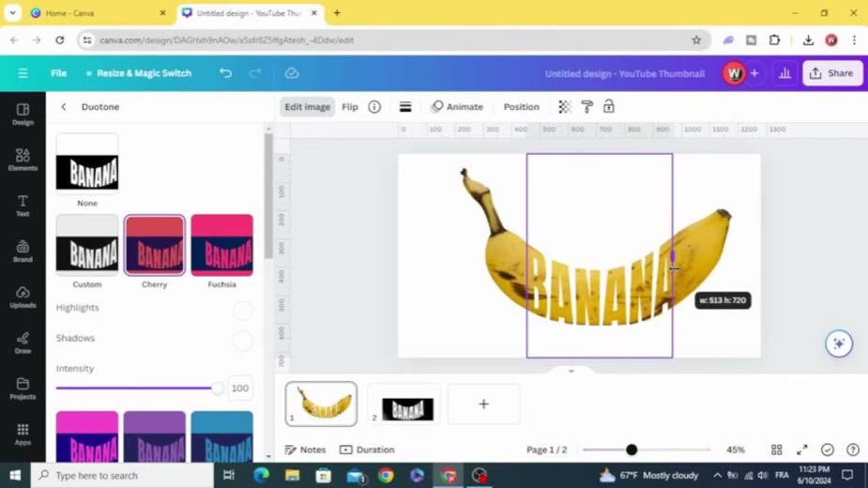Open a new browser tab

tap(337, 13)
